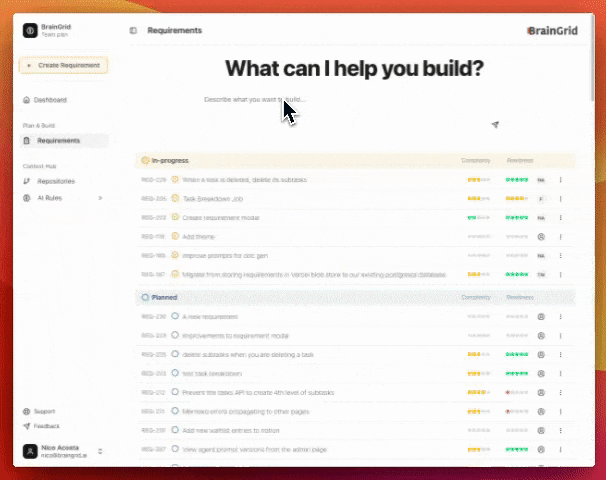Click the send arrow icon in prompt box
Image resolution: width=606 pixels, height=480 pixels.
coord(495,124)
